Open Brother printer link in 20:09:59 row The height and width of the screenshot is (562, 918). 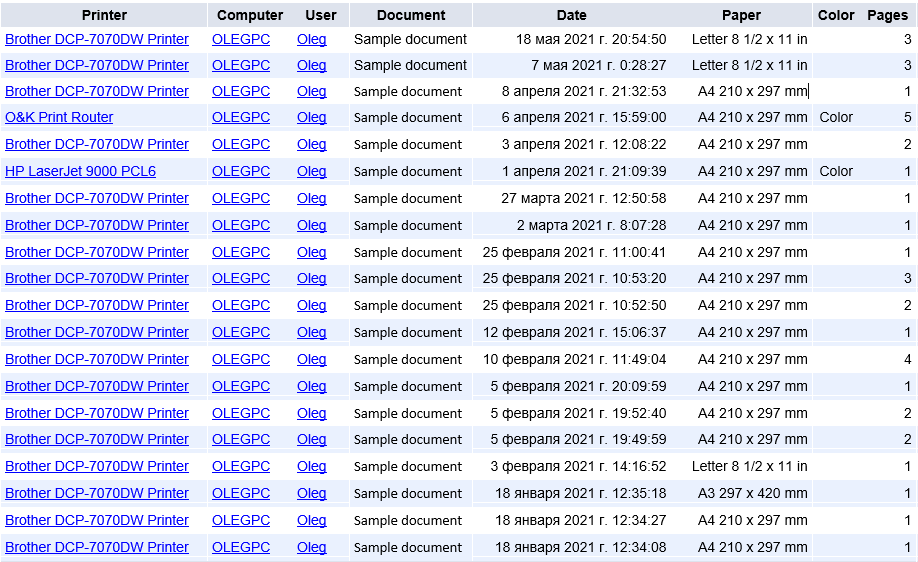tap(97, 386)
